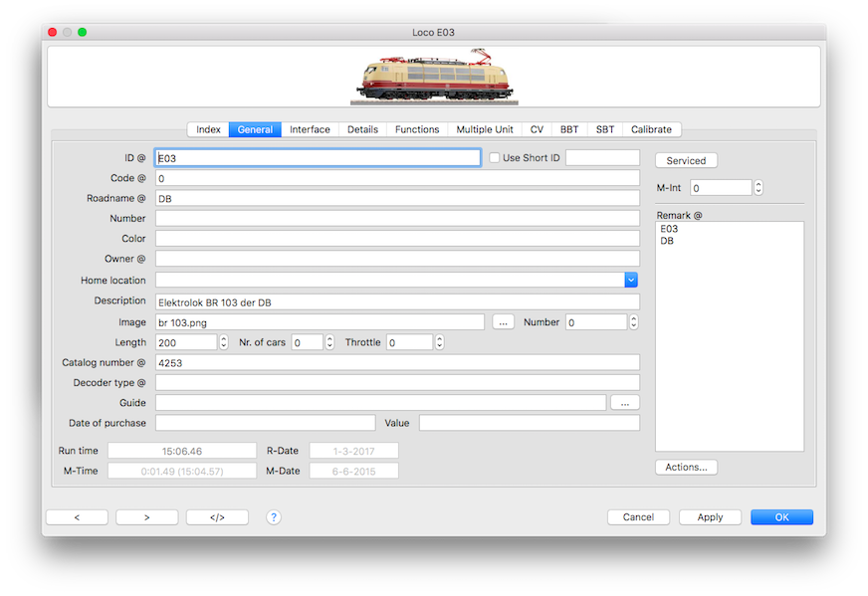This screenshot has width=868, height=596.
Task: Browse for Guide file with ellipsis button
Action: click(x=625, y=403)
